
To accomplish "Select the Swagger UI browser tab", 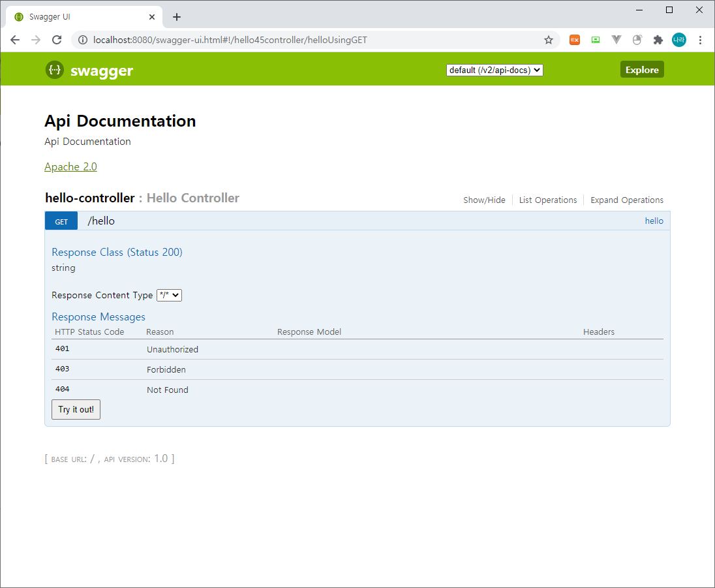I will [x=84, y=17].
